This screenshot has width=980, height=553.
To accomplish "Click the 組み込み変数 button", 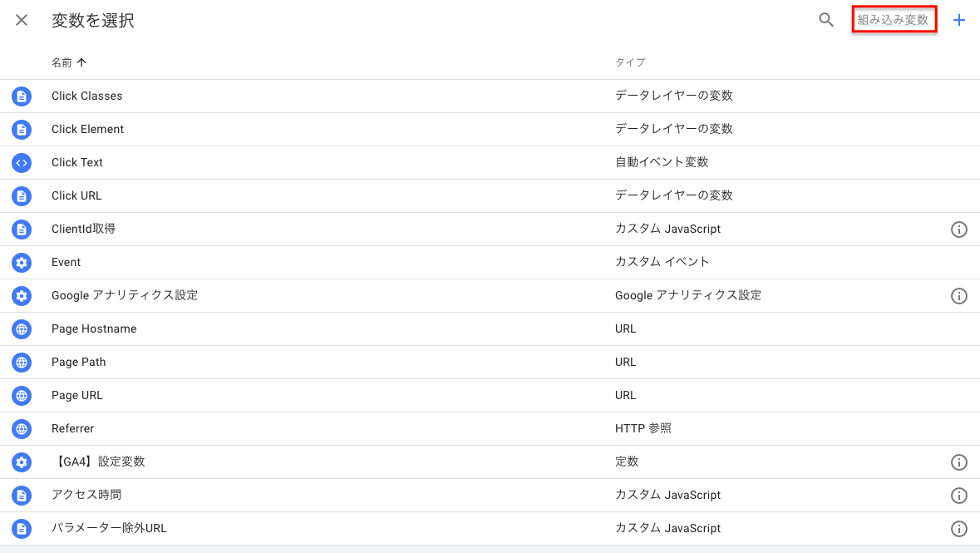I will (x=894, y=20).
